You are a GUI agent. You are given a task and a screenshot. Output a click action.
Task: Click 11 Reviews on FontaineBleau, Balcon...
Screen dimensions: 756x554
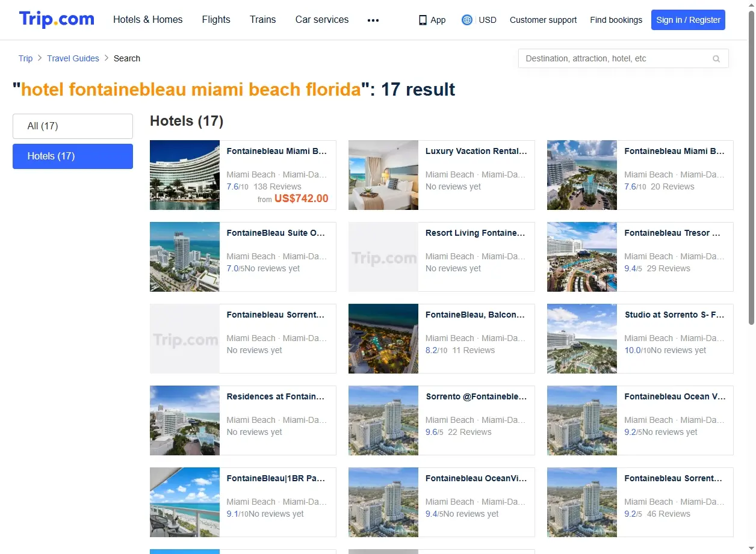pos(474,350)
